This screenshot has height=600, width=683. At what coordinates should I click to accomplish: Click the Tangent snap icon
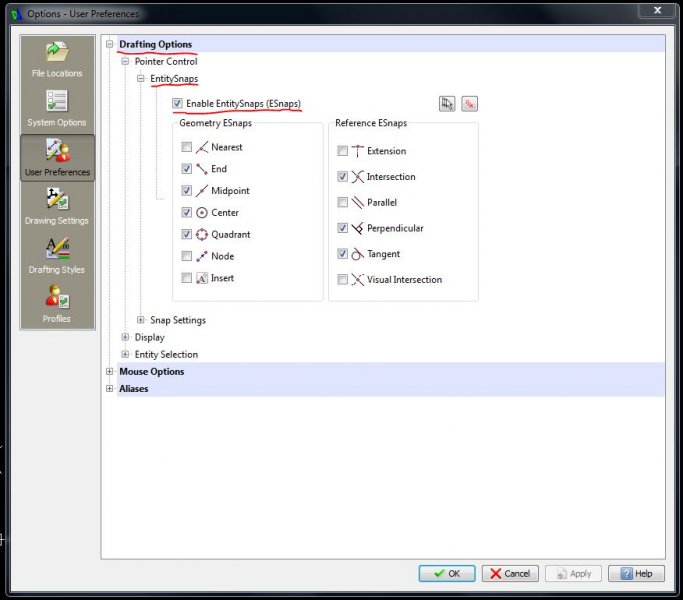click(358, 254)
